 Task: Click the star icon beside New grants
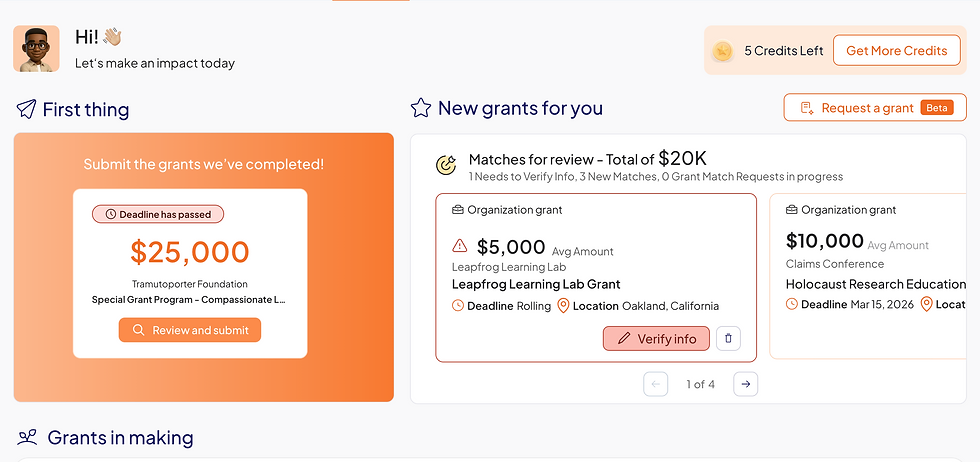421,108
